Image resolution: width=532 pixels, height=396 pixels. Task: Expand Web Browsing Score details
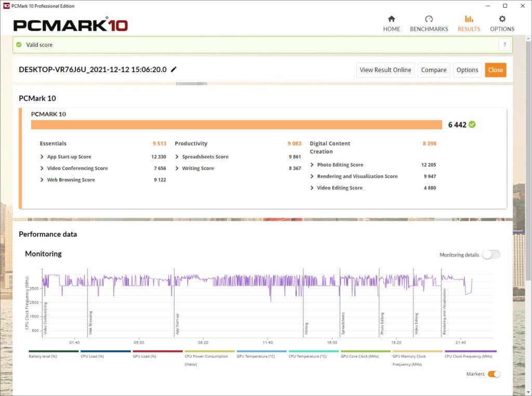[42, 180]
